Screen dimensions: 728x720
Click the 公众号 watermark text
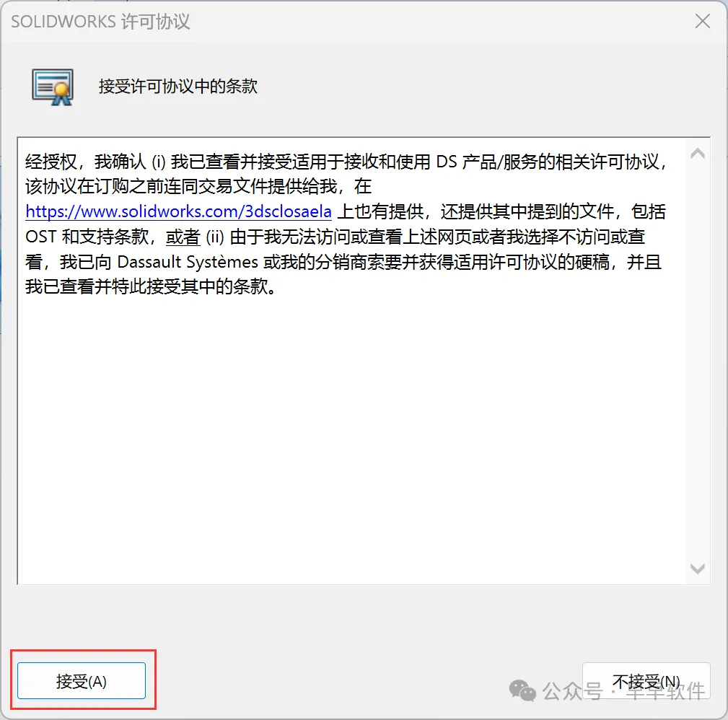pyautogui.click(x=572, y=691)
